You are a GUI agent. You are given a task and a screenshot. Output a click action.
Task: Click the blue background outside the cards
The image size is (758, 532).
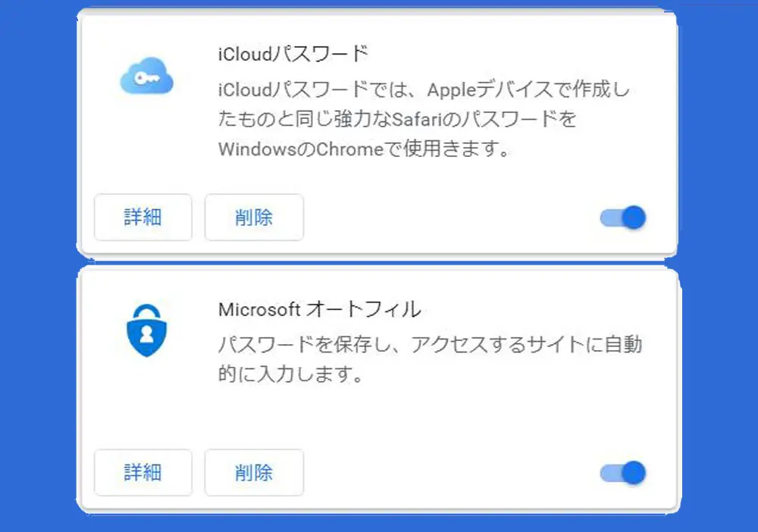click(x=38, y=265)
